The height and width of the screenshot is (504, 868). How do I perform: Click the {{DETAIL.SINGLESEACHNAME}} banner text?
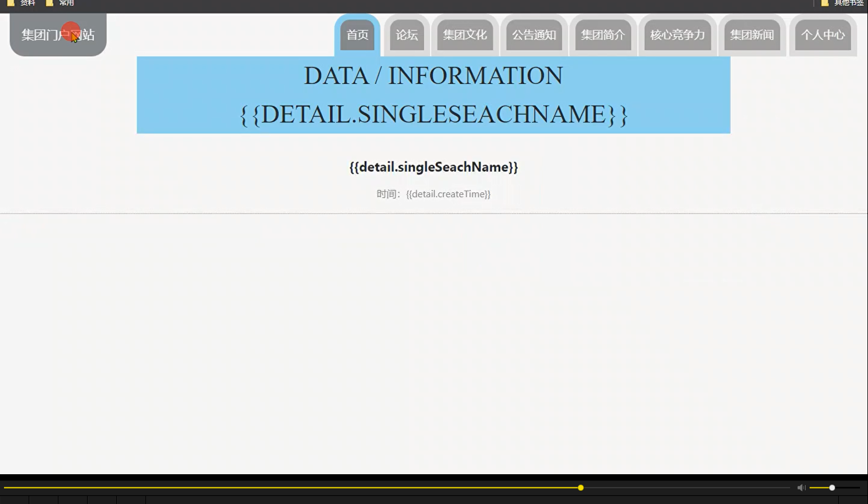click(x=433, y=115)
